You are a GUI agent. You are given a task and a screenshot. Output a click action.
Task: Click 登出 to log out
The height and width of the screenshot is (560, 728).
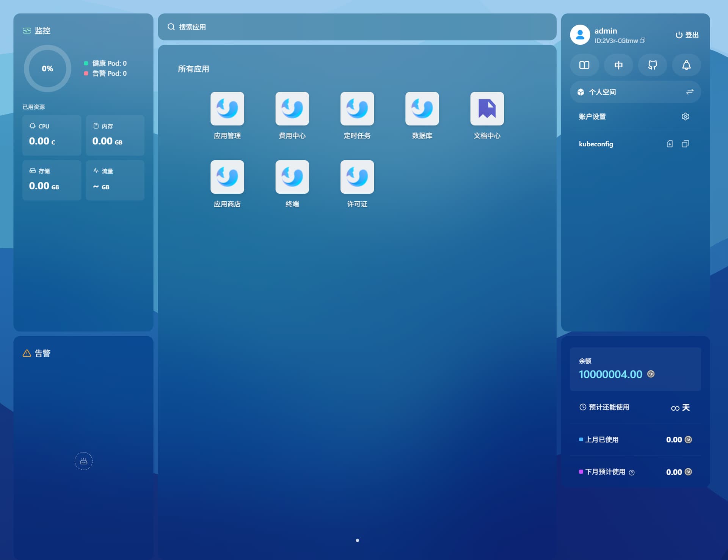[687, 35]
